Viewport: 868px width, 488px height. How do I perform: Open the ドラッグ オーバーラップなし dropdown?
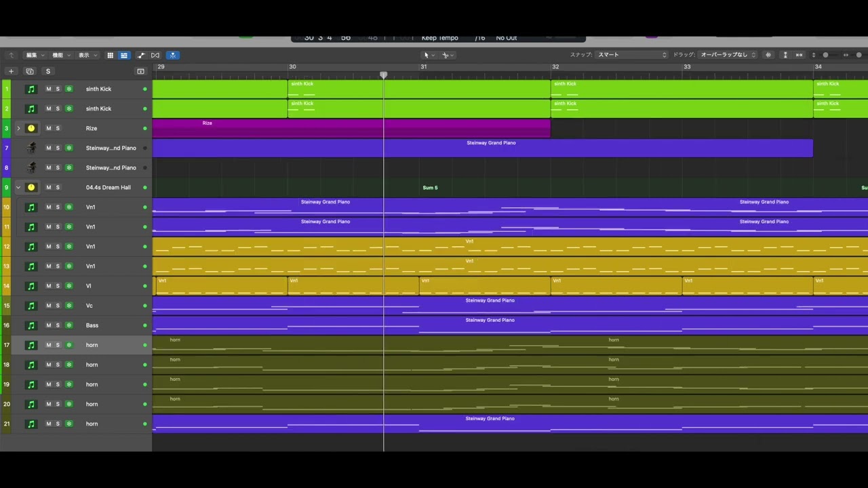(728, 55)
